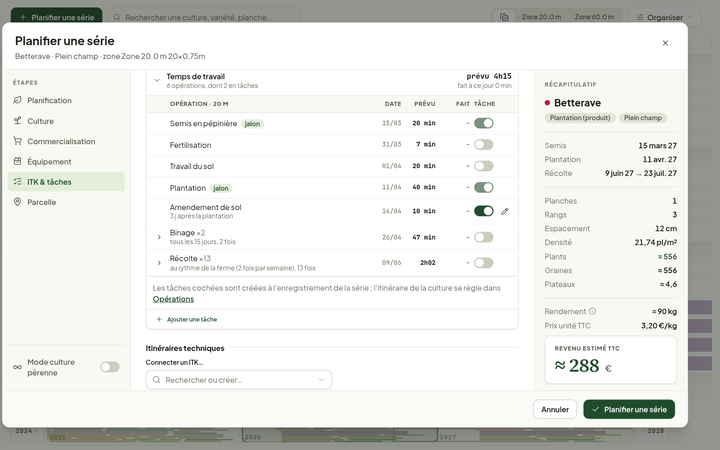Click the ITK & tâches checklist icon

click(x=17, y=181)
